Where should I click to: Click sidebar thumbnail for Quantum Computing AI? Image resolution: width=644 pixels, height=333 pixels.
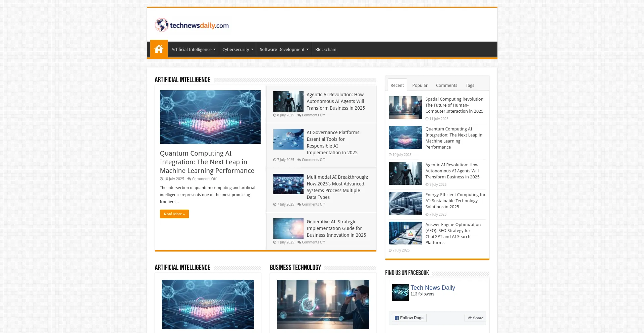click(406, 137)
